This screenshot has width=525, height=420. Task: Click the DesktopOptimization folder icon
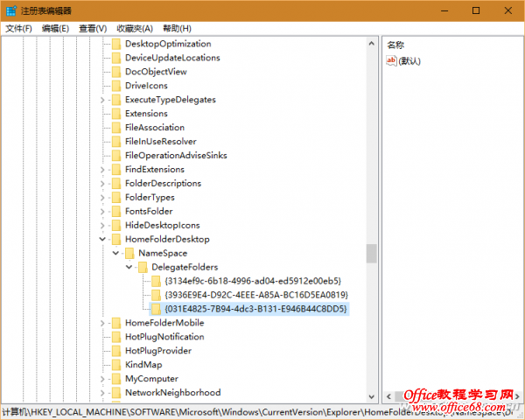click(x=116, y=44)
